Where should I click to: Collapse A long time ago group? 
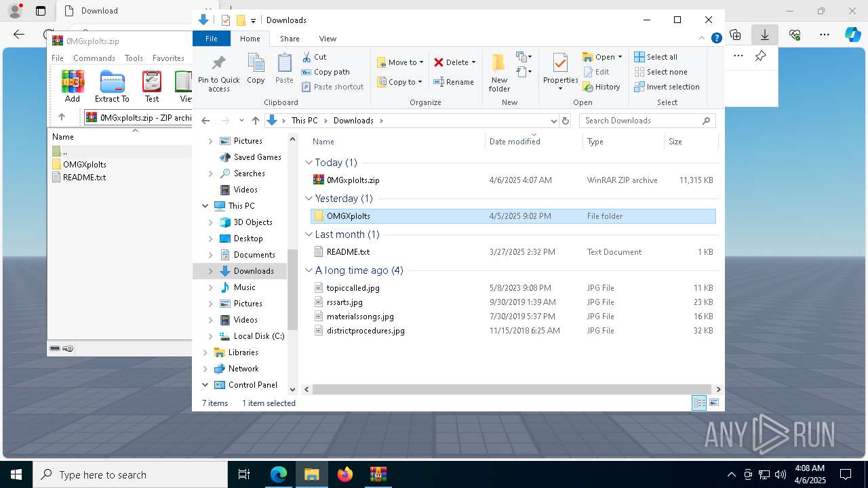pos(309,270)
